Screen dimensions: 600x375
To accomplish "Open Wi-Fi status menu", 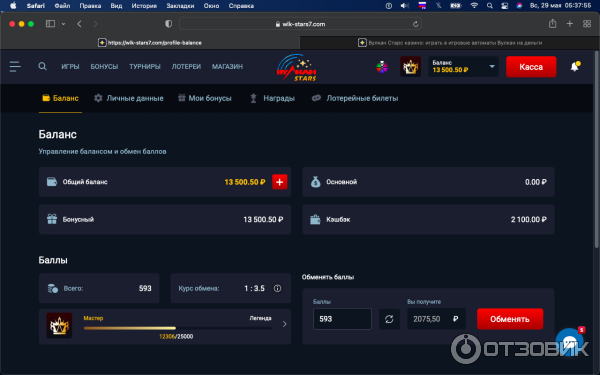I will click(474, 6).
